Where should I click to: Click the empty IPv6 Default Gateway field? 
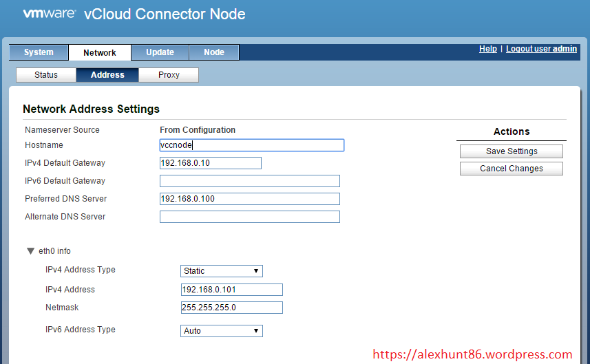click(x=249, y=181)
